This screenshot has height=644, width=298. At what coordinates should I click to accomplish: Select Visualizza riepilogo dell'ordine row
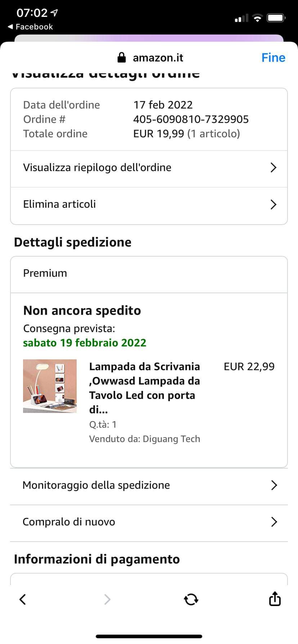click(x=97, y=167)
